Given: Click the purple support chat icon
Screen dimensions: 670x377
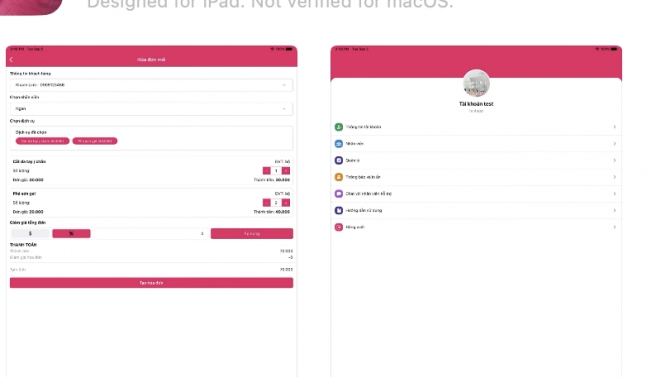Looking at the screenshot, I should tap(338, 194).
